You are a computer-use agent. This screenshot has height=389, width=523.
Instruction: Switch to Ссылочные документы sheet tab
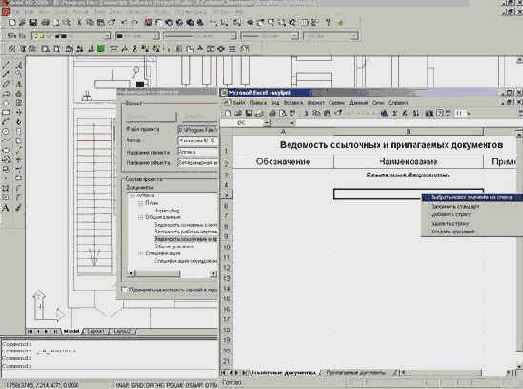(283, 372)
